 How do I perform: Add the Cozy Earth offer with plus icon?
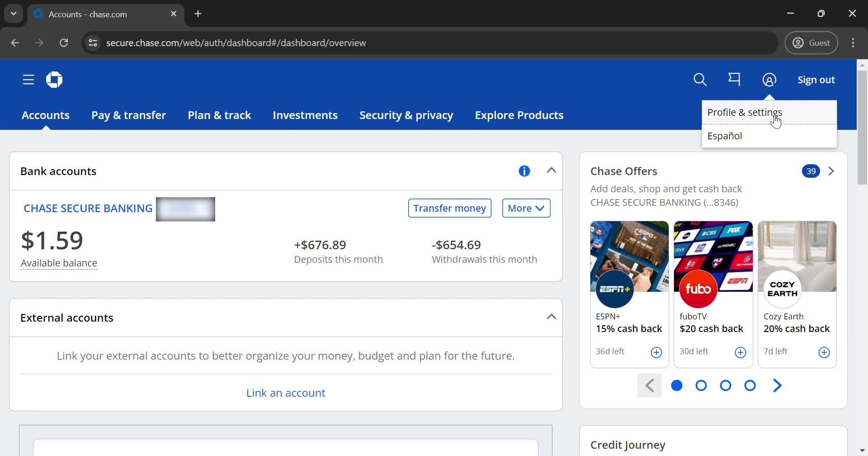pyautogui.click(x=824, y=352)
